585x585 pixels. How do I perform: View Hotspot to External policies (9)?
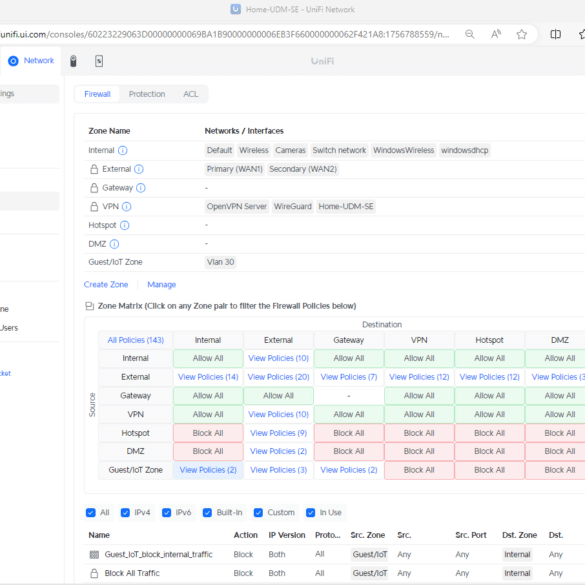[x=278, y=433]
